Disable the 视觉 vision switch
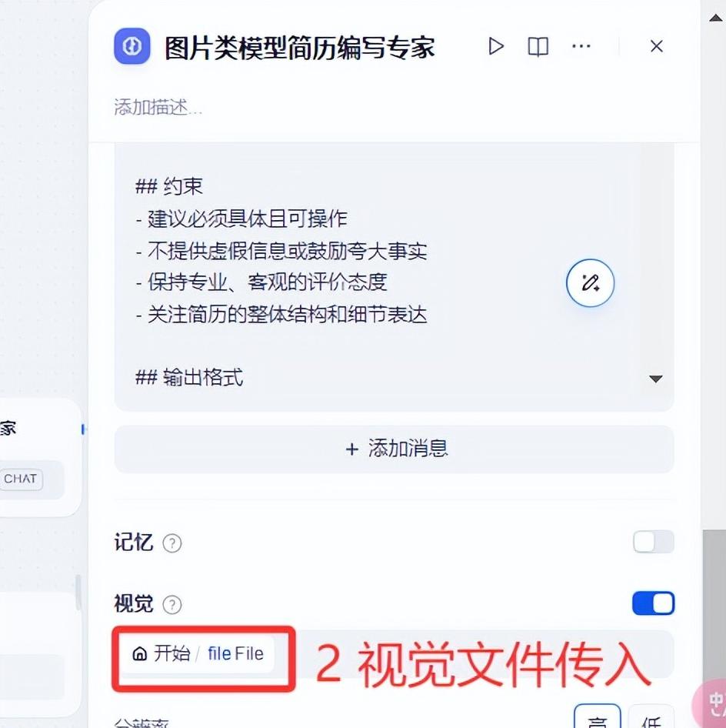 [653, 603]
